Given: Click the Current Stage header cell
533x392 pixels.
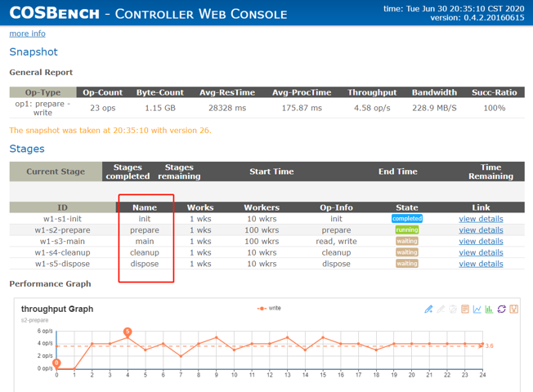Looking at the screenshot, I should (56, 171).
